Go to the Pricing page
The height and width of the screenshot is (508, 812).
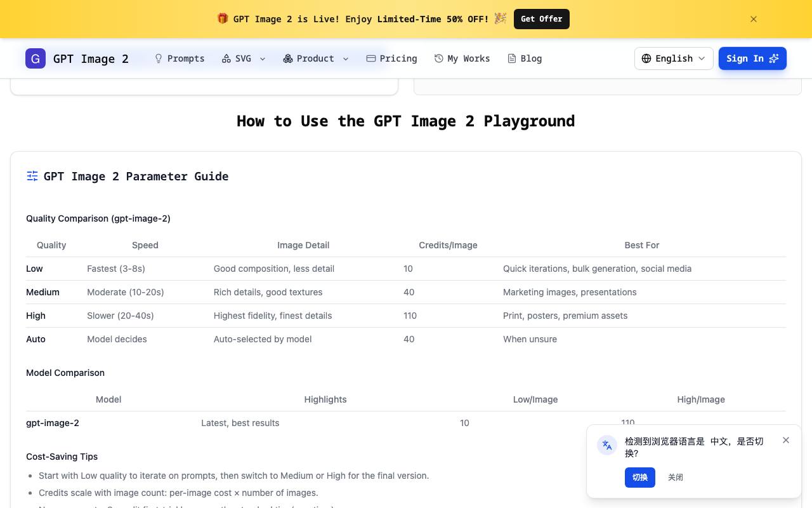[x=392, y=58]
